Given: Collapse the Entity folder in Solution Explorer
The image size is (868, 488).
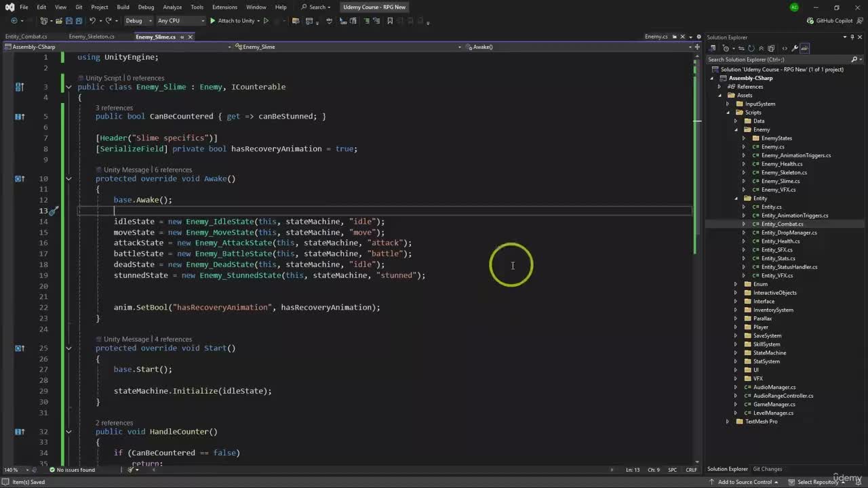Looking at the screenshot, I should point(736,199).
